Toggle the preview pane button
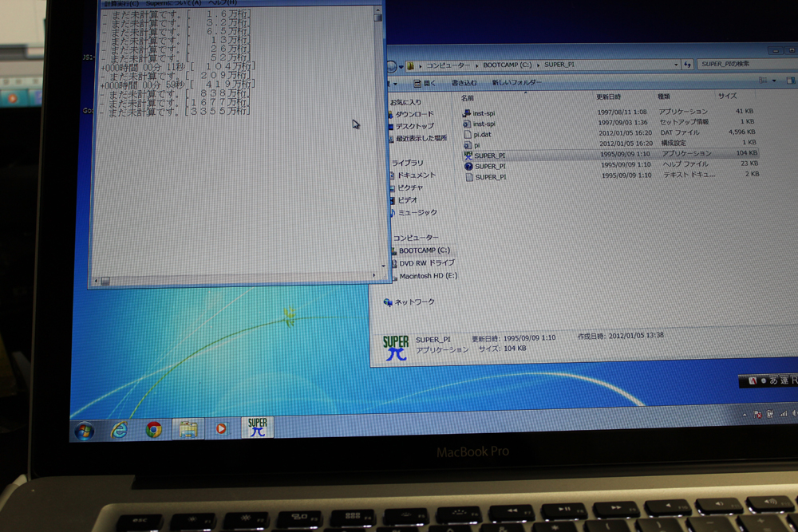 [x=790, y=81]
